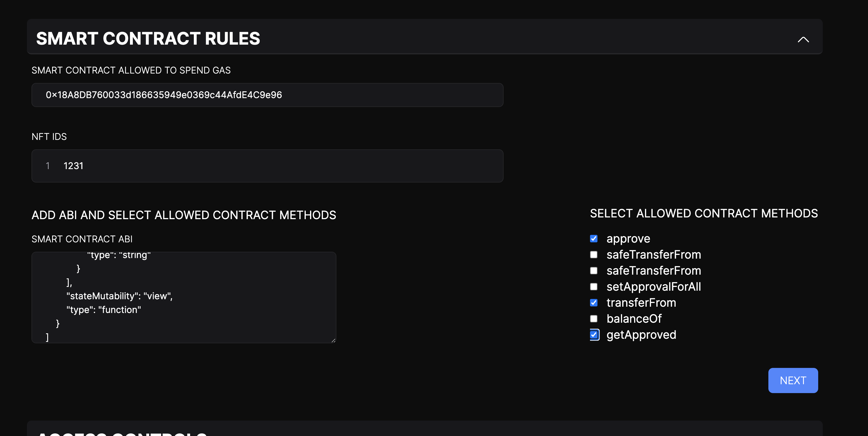Click the "type": "function" line in ABI
Viewport: 868px width, 436px height.
(x=104, y=310)
